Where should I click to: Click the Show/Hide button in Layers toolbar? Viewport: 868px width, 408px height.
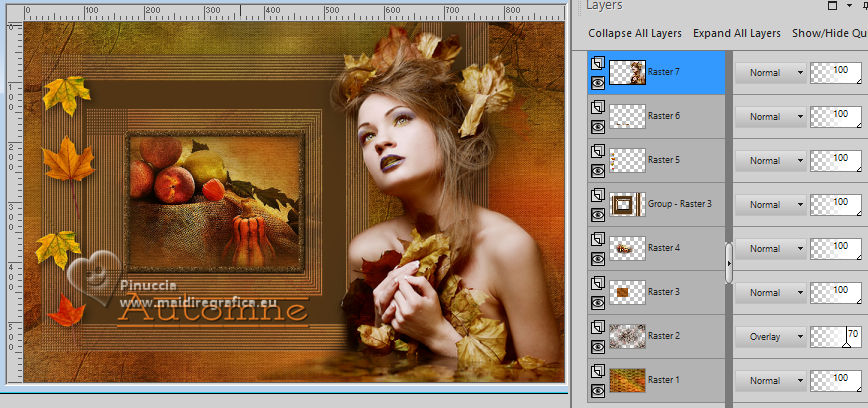click(x=829, y=33)
